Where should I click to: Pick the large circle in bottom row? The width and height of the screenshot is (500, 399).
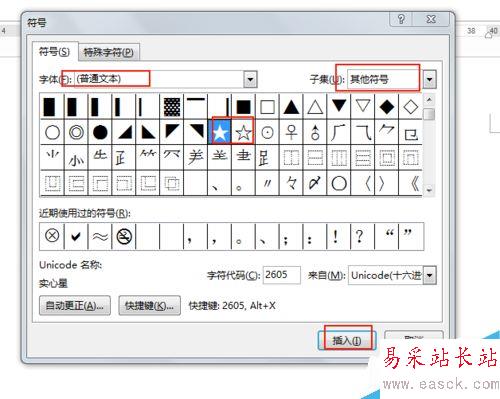[x=339, y=183]
